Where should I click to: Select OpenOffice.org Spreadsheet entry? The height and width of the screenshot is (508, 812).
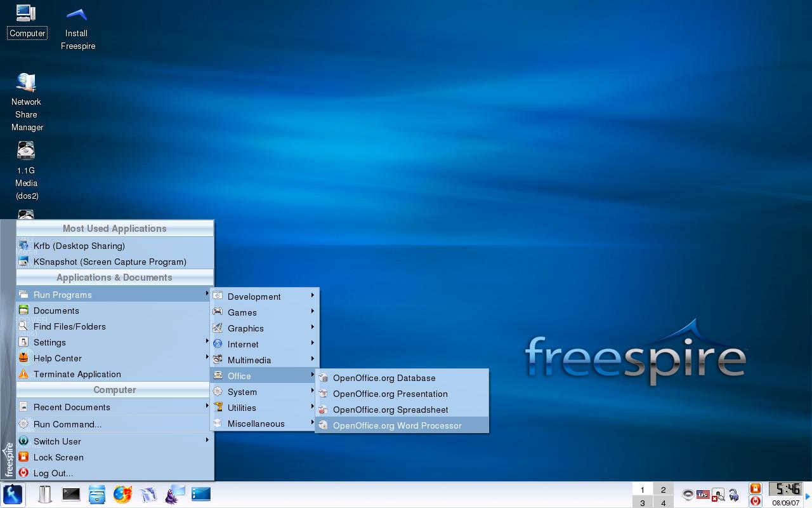pos(402,410)
